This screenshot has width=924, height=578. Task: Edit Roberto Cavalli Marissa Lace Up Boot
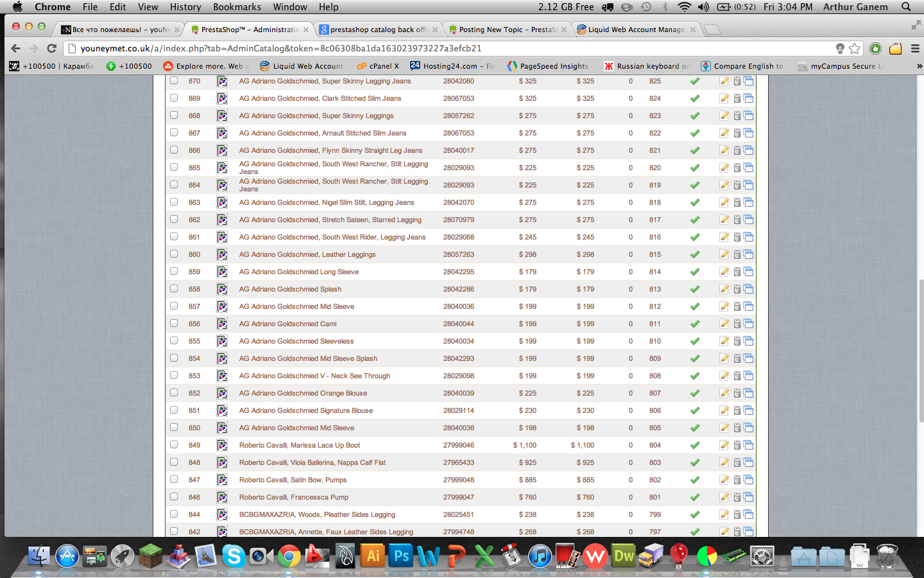point(724,445)
